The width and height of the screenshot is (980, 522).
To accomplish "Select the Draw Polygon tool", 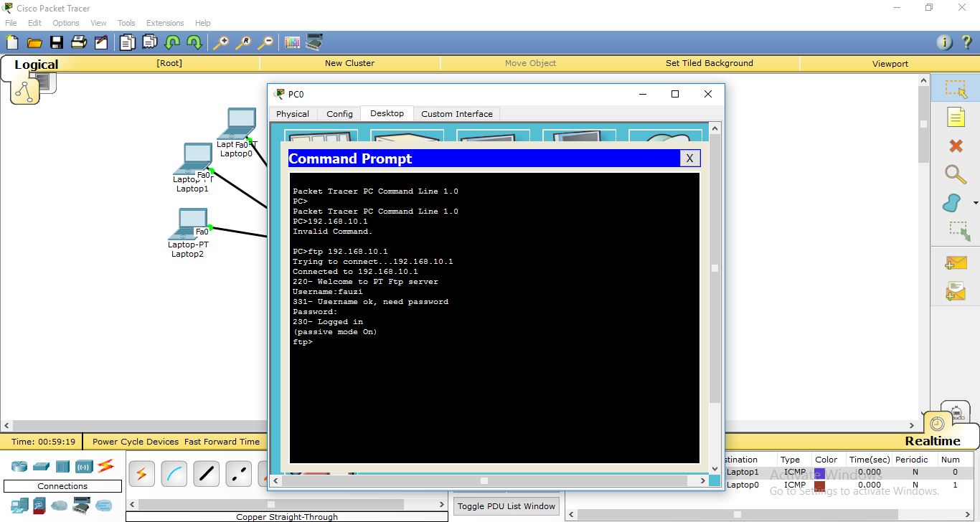I will pos(952,203).
